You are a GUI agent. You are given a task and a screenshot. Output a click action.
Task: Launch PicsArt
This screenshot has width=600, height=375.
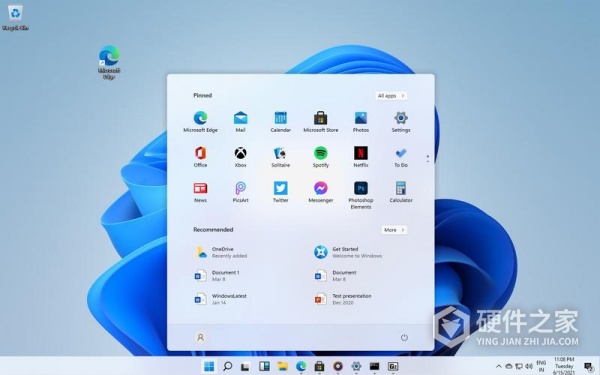[x=240, y=192]
